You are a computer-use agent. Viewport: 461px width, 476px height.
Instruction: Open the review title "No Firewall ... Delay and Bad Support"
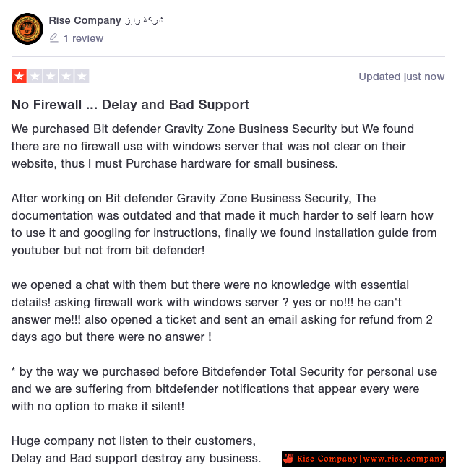(130, 105)
